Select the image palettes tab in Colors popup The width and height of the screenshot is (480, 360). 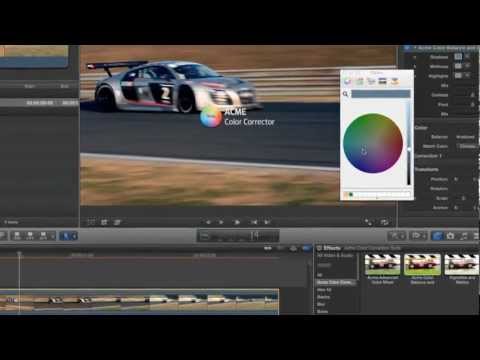tap(383, 81)
